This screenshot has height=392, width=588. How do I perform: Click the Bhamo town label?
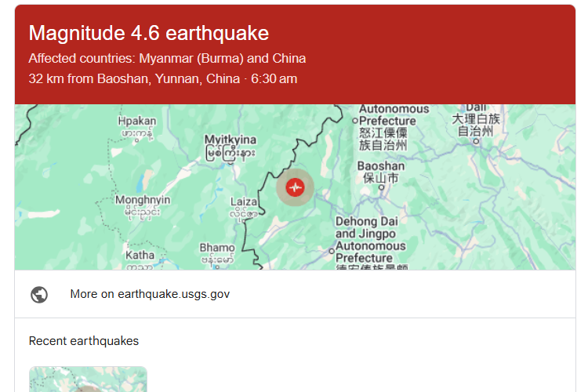pyautogui.click(x=217, y=248)
